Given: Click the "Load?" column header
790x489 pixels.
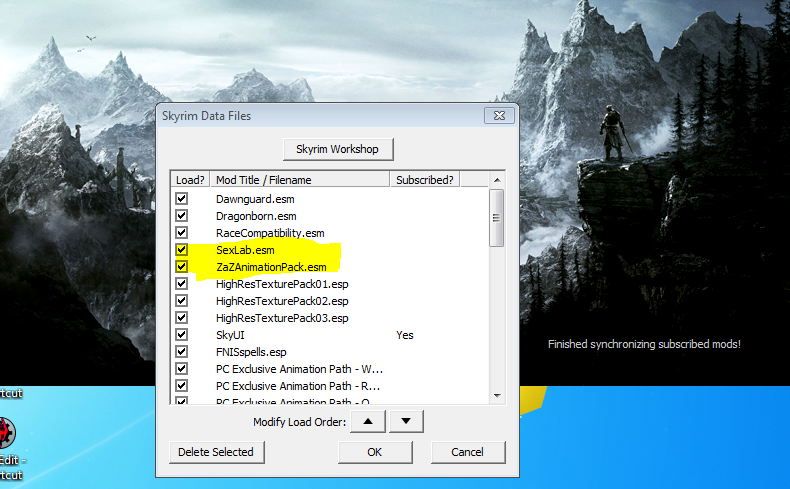Looking at the screenshot, I should [190, 180].
